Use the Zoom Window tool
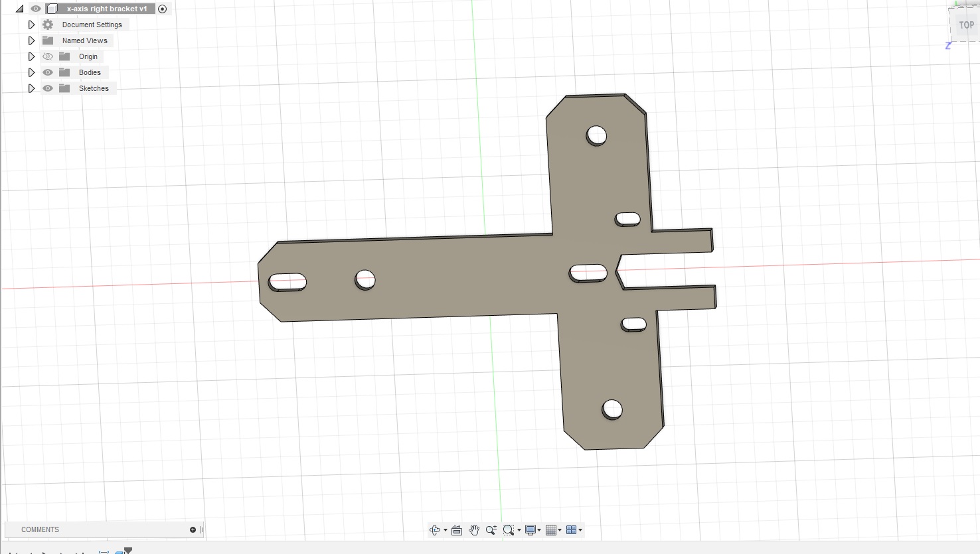The width and height of the screenshot is (980, 554). [509, 529]
